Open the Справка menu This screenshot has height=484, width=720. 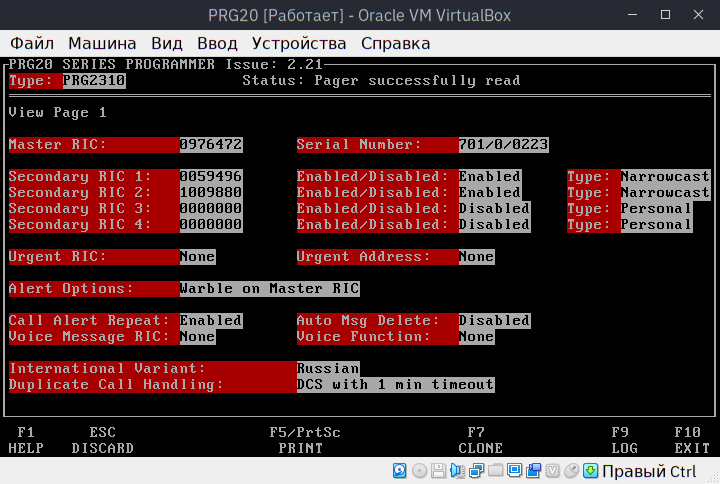pyautogui.click(x=395, y=43)
